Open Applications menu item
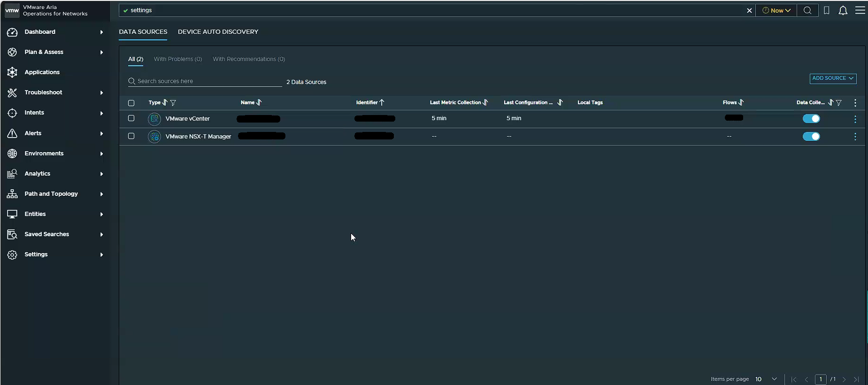Screen dimensions: 868x385 point(42,72)
